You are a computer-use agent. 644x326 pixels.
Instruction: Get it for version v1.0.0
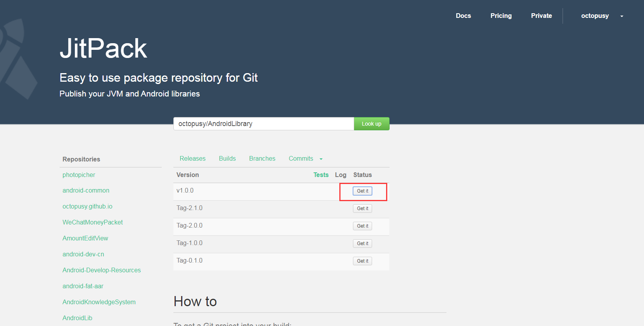(x=363, y=191)
